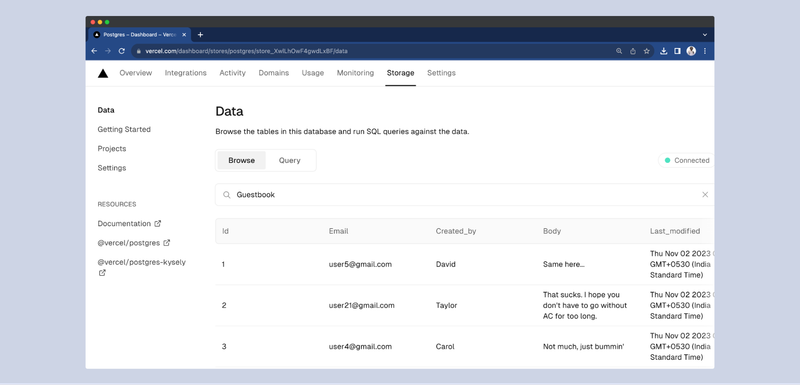Open the Guestbook table selector field
The height and width of the screenshot is (385, 800).
pos(464,195)
